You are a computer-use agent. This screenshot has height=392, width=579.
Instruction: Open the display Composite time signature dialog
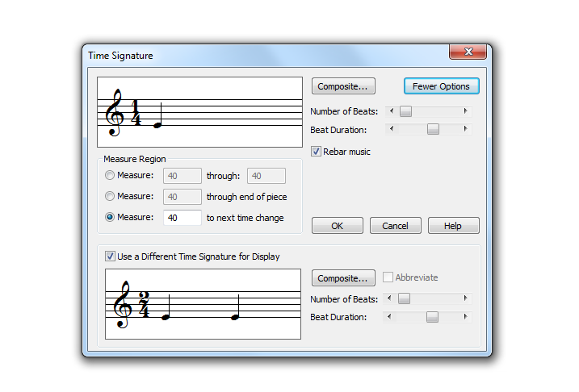(343, 278)
